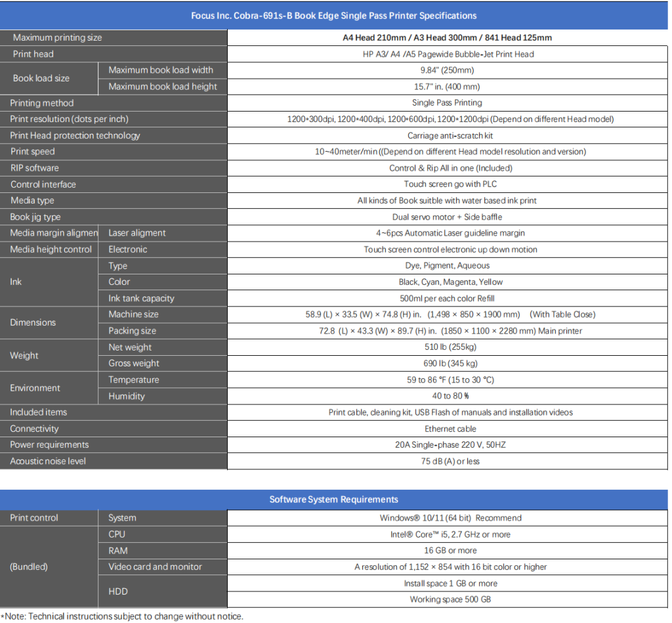Click the Ethernet cable connectivity value
Viewport: 672px width, 623px height.
click(x=450, y=429)
